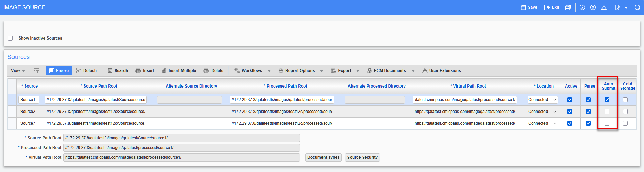Viewport: 644px width, 172px height.
Task: Click Source1 Source Path Root field
Action: pyautogui.click(x=95, y=100)
